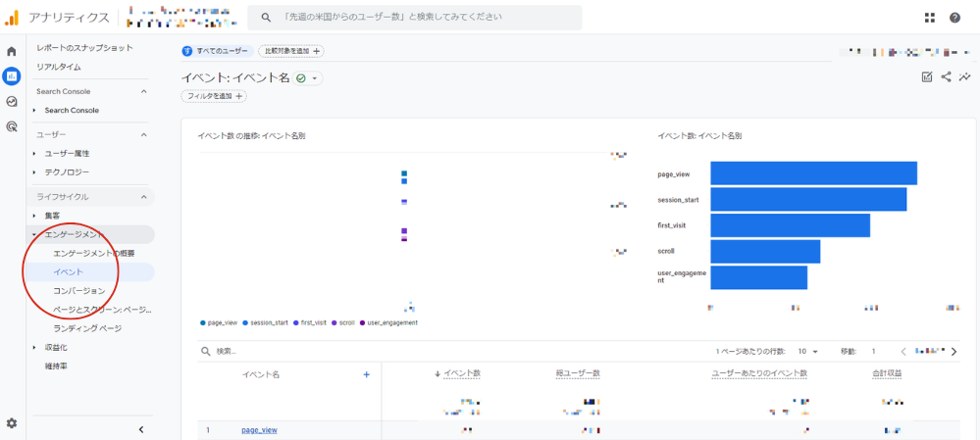Expand the ユーザー属性 tree item
The width and height of the screenshot is (980, 440).
coord(35,154)
